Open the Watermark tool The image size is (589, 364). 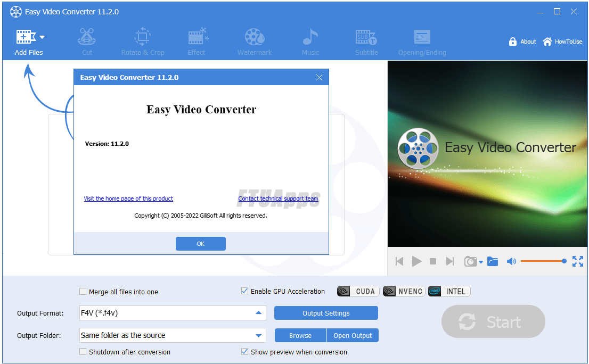point(255,42)
